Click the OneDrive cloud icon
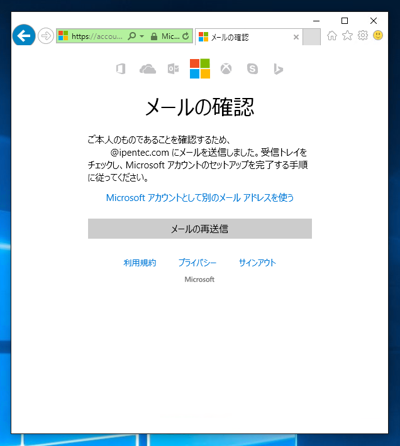The image size is (400, 446). 148,69
